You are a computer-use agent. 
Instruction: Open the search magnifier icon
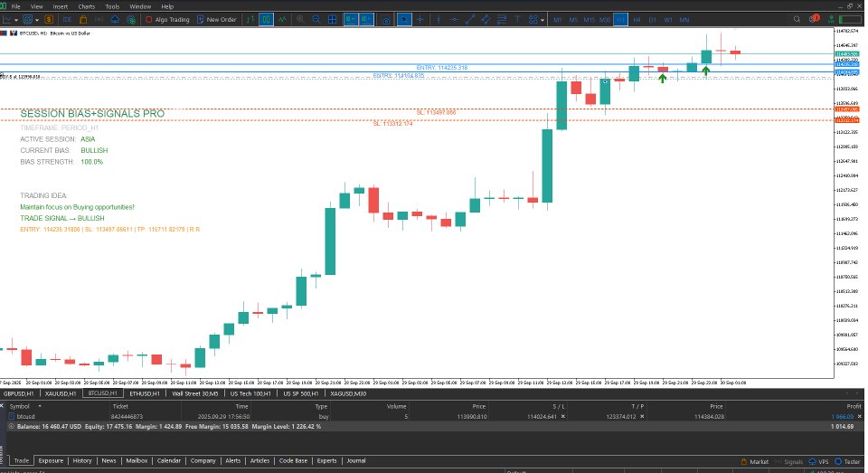click(x=797, y=19)
